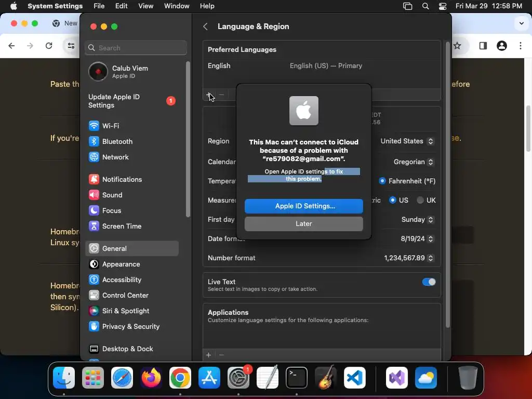Screen dimensions: 532x399
Task: Click the Language & Region pane scrollbar
Action: pyautogui.click(x=447, y=185)
